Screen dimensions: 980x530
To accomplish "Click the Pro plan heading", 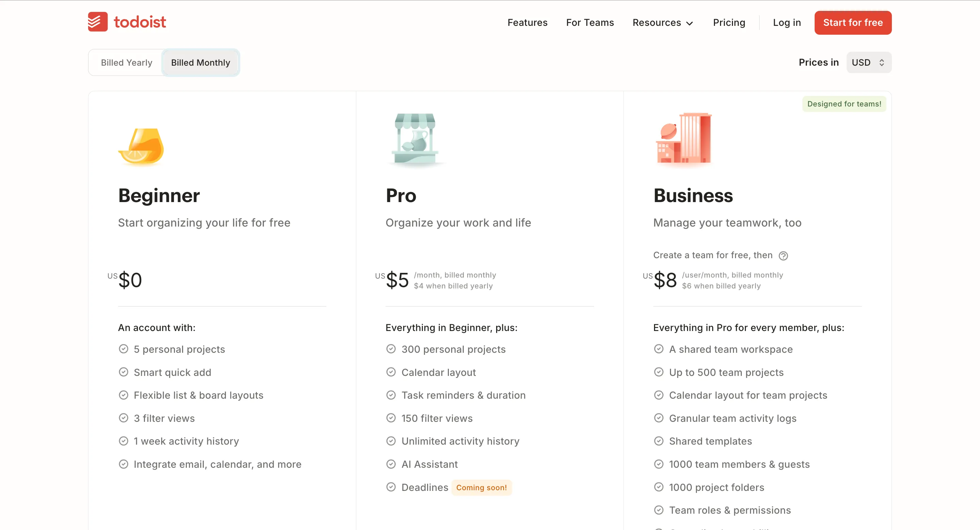I will click(401, 195).
